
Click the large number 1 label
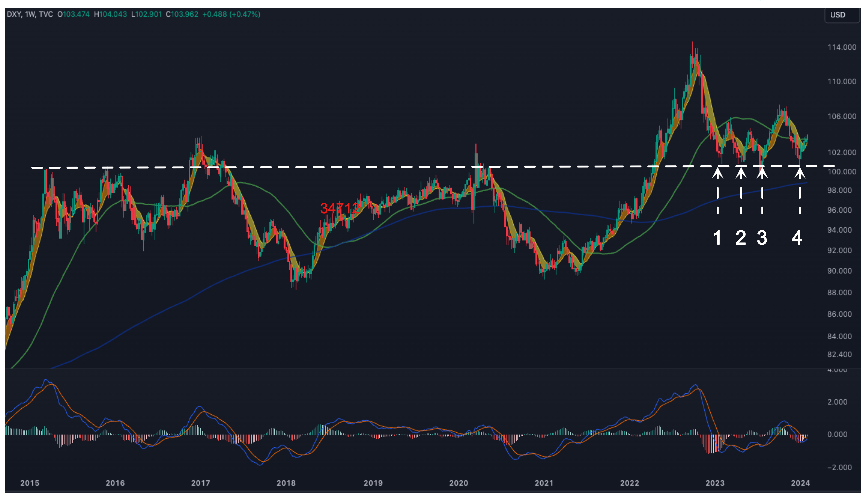(x=717, y=237)
